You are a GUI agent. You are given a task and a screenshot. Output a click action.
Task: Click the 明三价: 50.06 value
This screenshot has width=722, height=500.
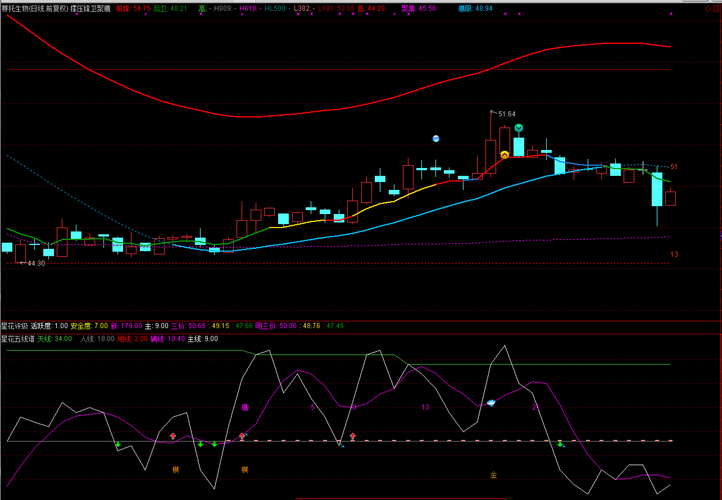click(x=276, y=326)
